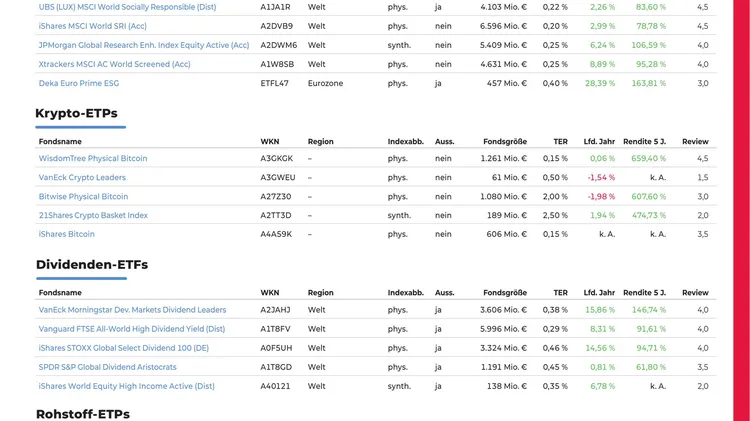Click Vanguard FTSE All-World High Dividend Yield
The width and height of the screenshot is (750, 421).
coord(131,329)
